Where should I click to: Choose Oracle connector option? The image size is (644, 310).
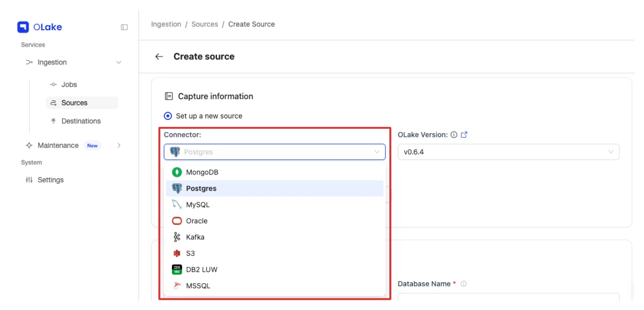pyautogui.click(x=275, y=221)
